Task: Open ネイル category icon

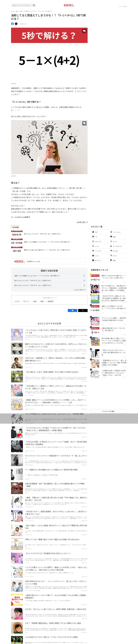Action: (x=111, y=241)
